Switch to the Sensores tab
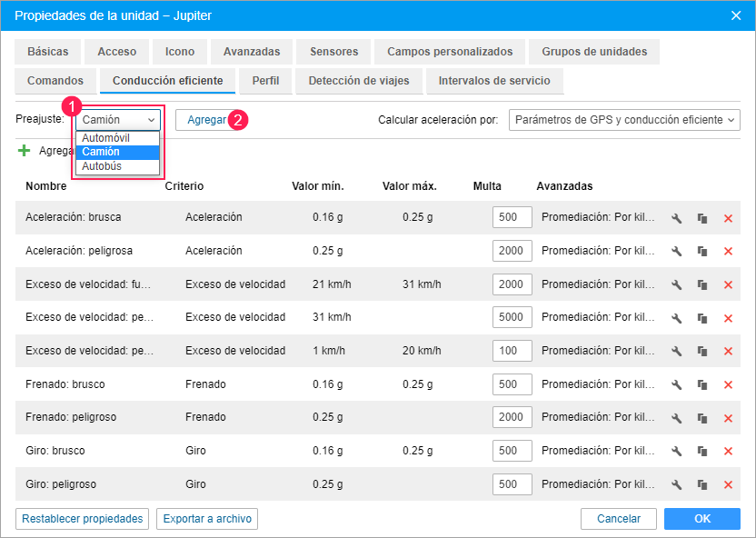Viewport: 756px width, 538px height. coord(333,52)
